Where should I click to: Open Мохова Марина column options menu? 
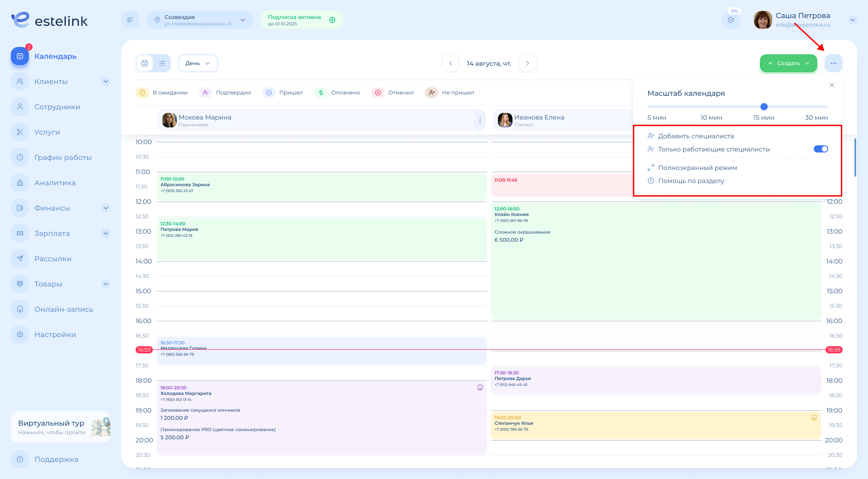click(x=480, y=120)
